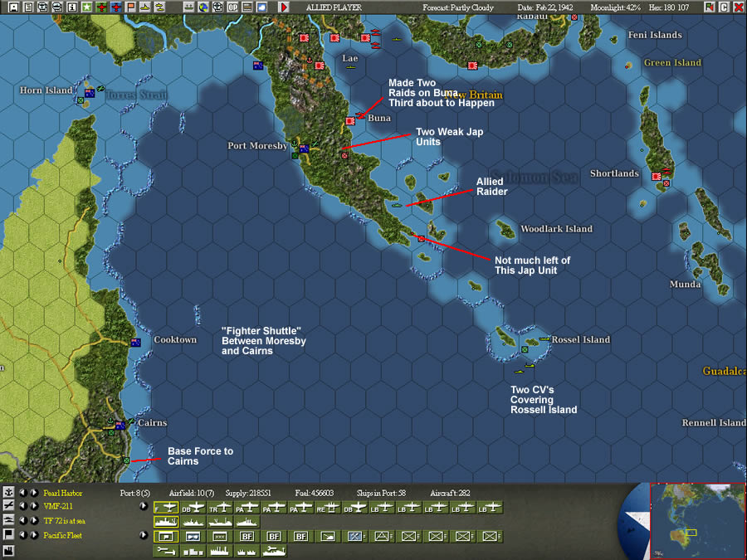The image size is (747, 560).
Task: Click the green and red flag icon top right
Action: 710,7
